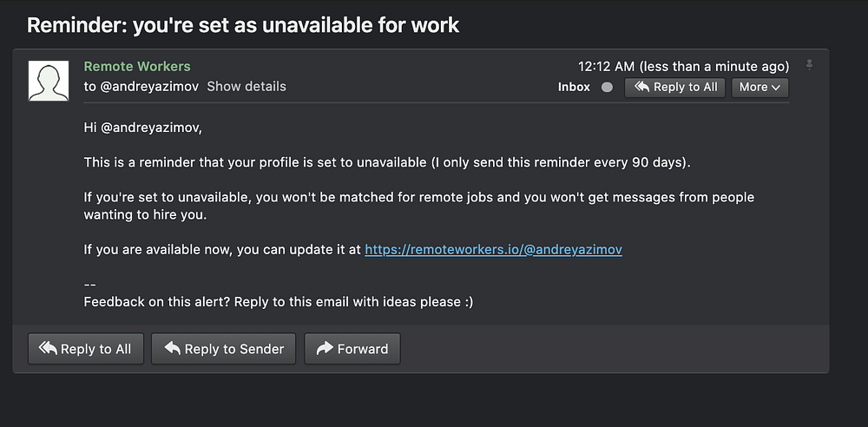Viewport: 868px width, 427px height.
Task: Click the email subject heading
Action: pyautogui.click(x=243, y=24)
